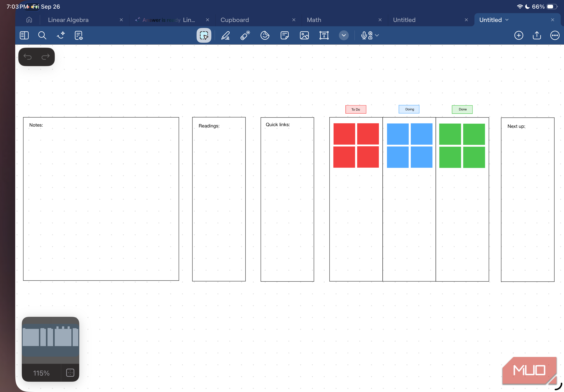Select the bottom-left red sticky square
This screenshot has height=392, width=564.
(x=344, y=157)
